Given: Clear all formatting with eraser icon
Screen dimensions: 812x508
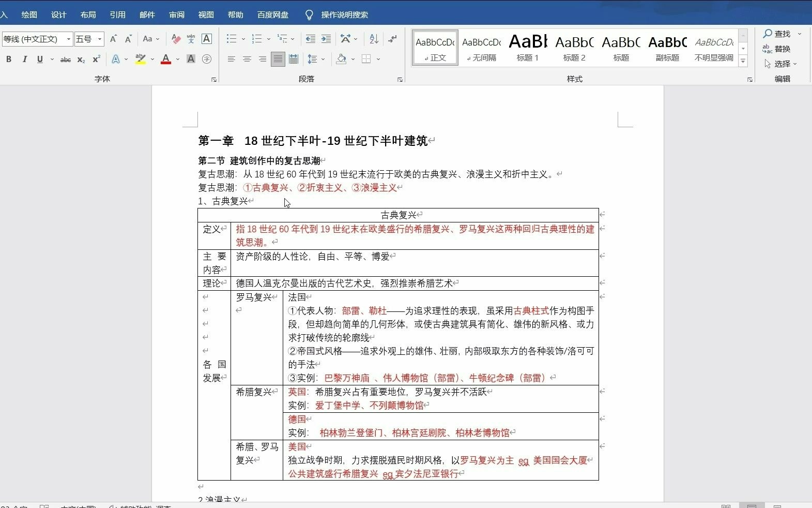Looking at the screenshot, I should pyautogui.click(x=176, y=39).
